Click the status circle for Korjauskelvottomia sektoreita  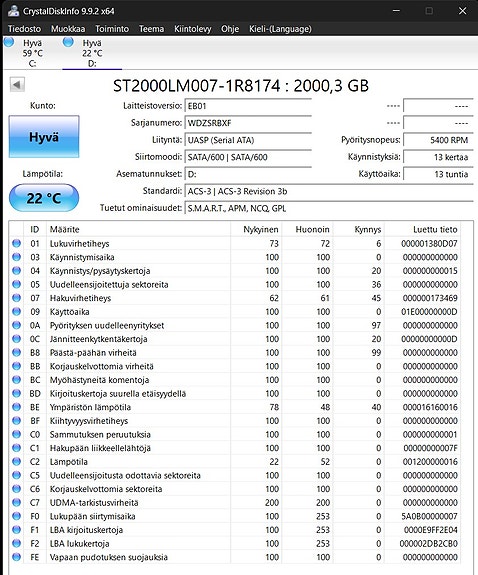pos(16,488)
